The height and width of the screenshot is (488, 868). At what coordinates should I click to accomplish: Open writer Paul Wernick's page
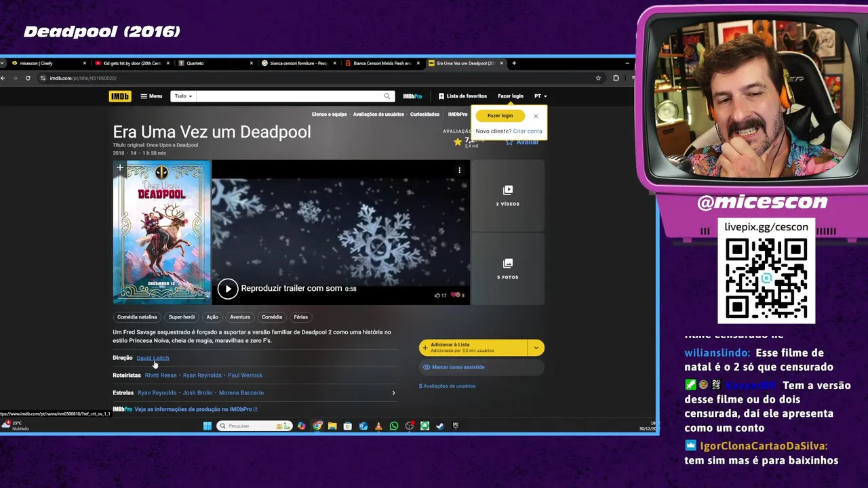[245, 375]
